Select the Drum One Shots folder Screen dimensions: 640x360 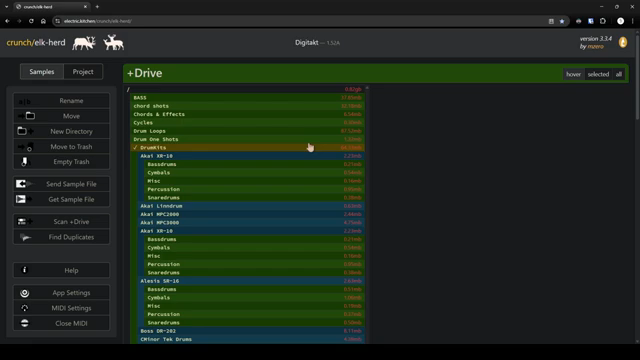[x=247, y=139]
